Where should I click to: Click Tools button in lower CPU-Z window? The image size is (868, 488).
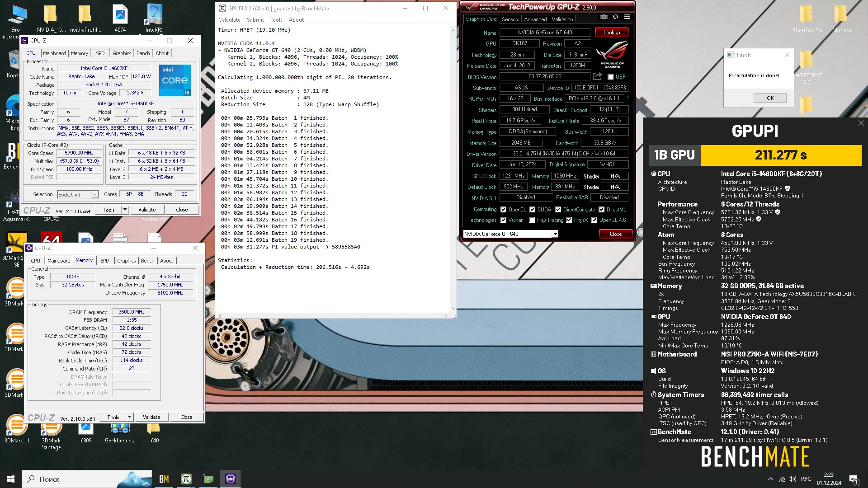[113, 417]
